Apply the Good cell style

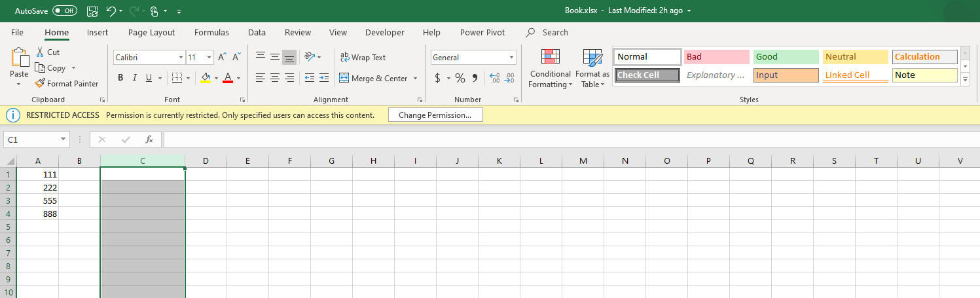[x=786, y=57]
